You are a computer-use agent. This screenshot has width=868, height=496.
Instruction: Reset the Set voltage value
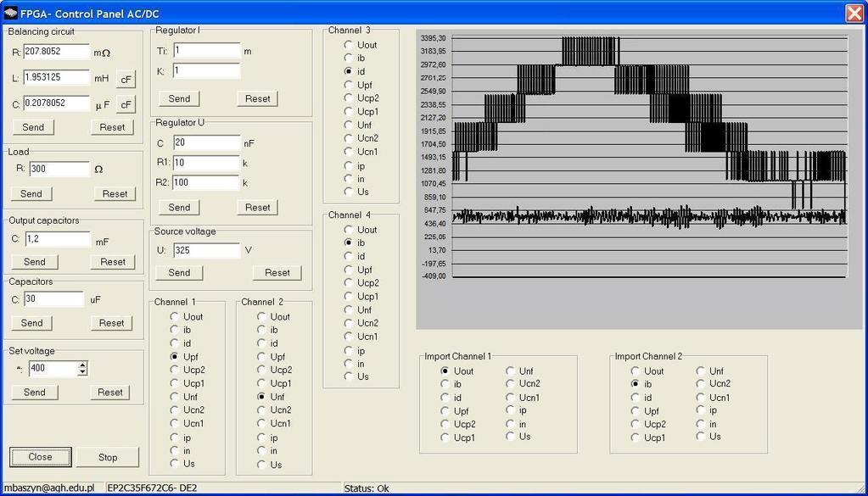coord(110,392)
